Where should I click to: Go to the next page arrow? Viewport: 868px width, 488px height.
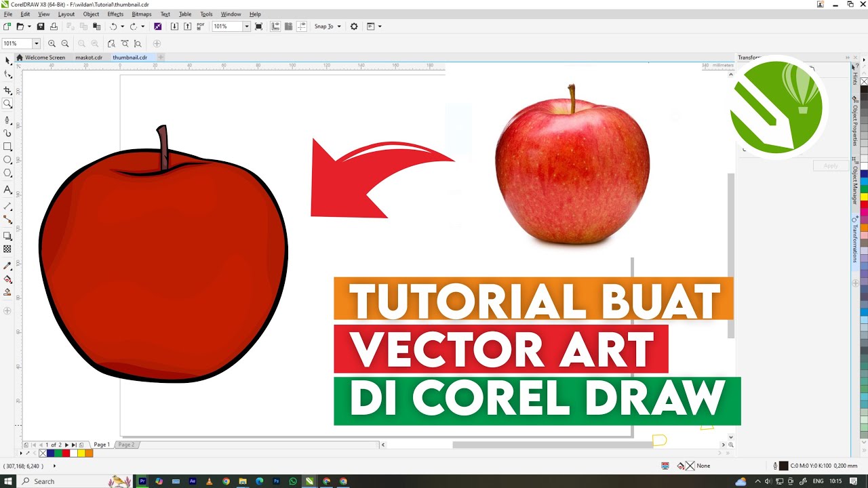pyautogui.click(x=66, y=445)
